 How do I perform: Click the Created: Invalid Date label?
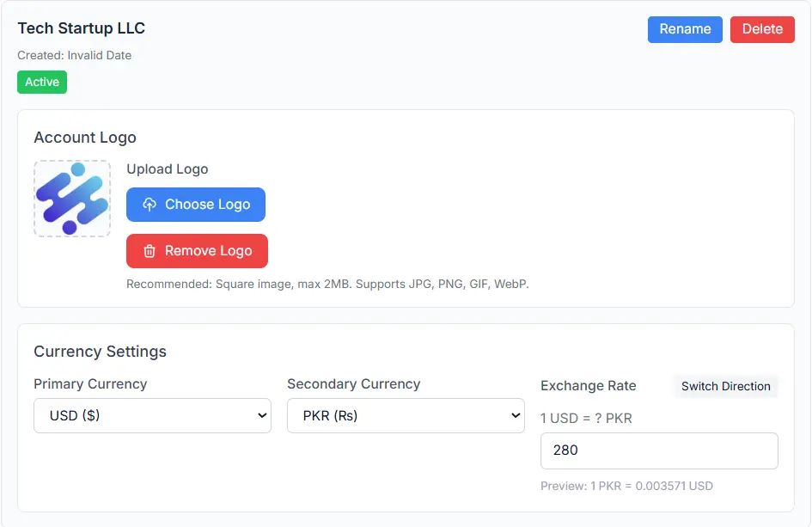tap(74, 55)
